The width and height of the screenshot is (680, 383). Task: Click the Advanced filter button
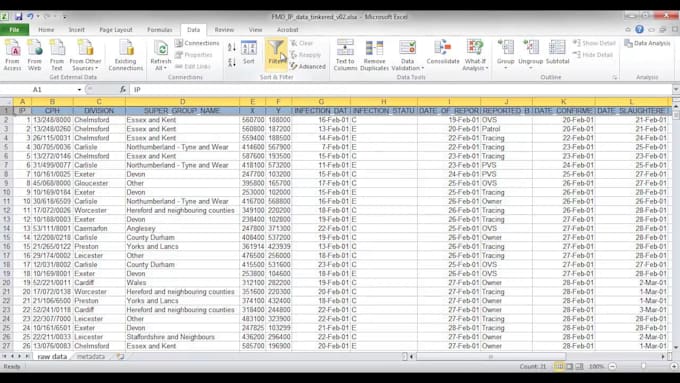pyautogui.click(x=308, y=67)
